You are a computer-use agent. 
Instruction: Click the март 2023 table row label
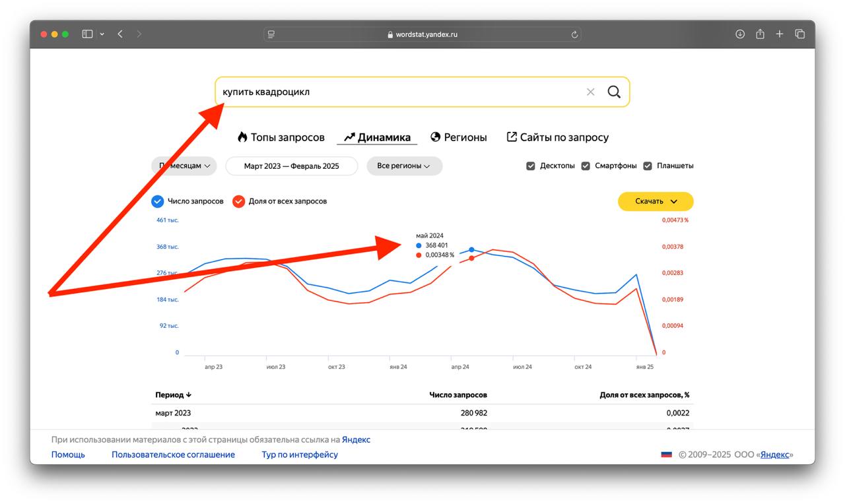(173, 413)
